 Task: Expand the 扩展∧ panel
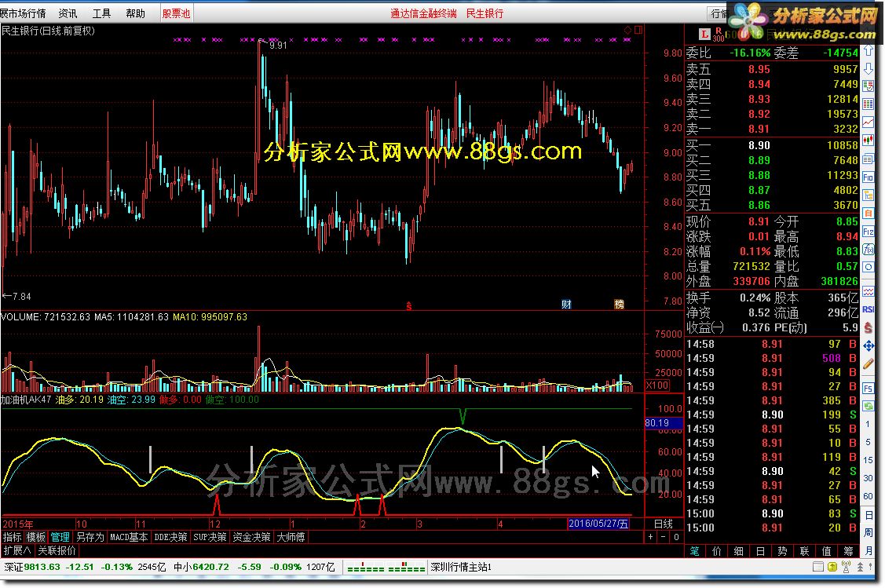pos(17,550)
